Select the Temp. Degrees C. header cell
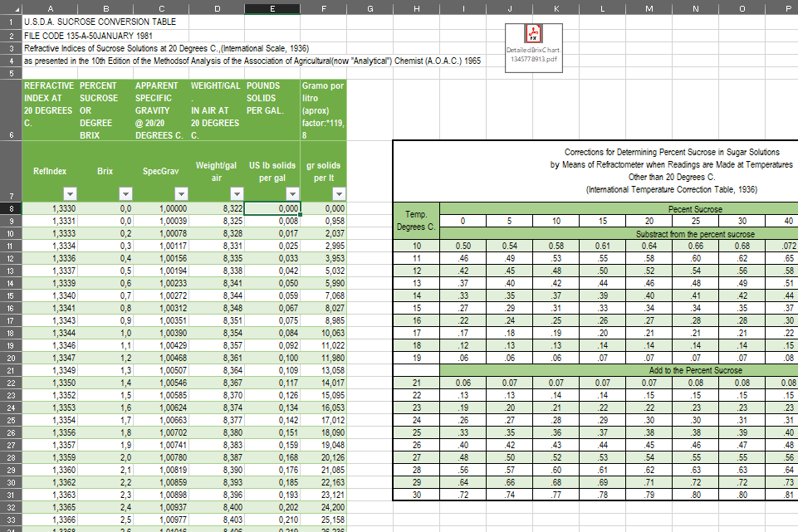Screen dimensions: 798x532 pos(417,221)
